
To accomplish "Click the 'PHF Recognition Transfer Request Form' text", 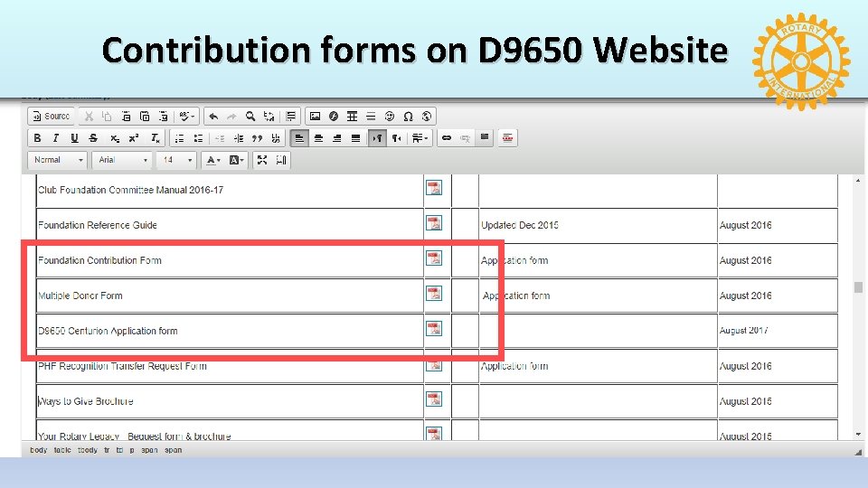I will tap(122, 366).
